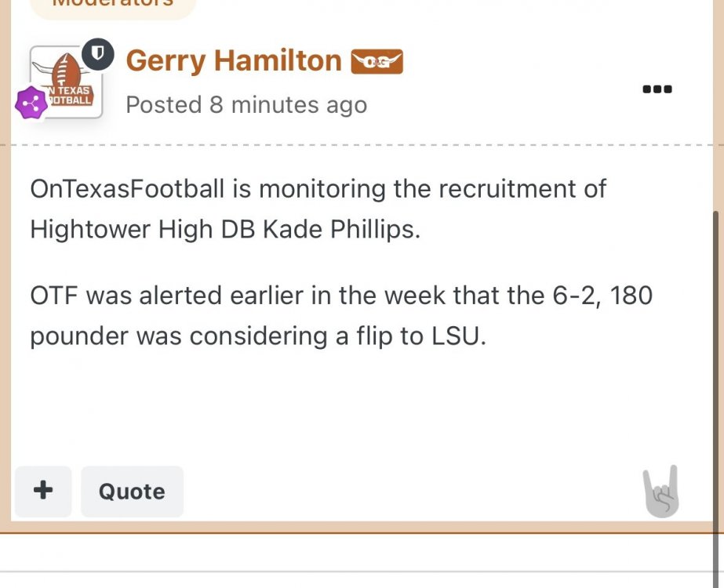Click the hook 'em horns reaction icon
724x588 pixels.
pyautogui.click(x=660, y=492)
